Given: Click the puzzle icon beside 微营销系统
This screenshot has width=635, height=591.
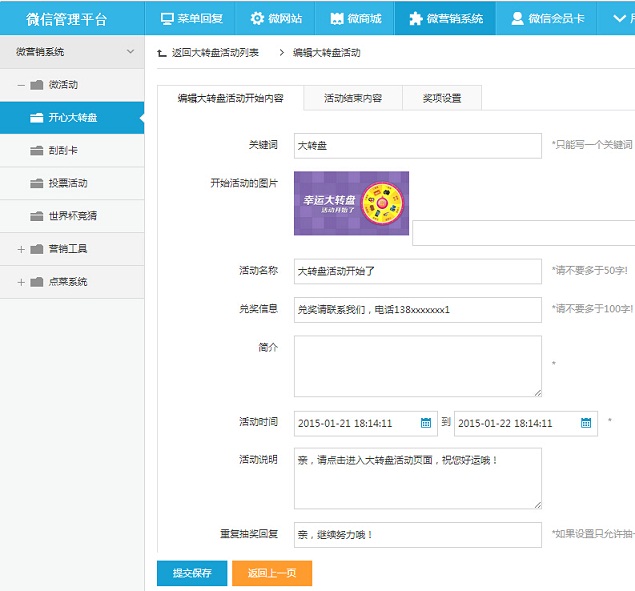Looking at the screenshot, I should pos(416,19).
